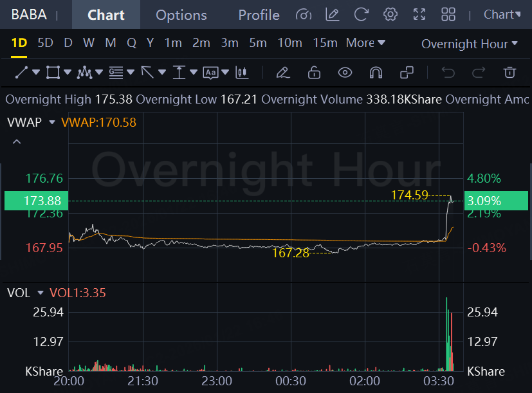532x393 pixels.
Task: Collapse the indicator panel with chevron
Action: click(x=17, y=142)
